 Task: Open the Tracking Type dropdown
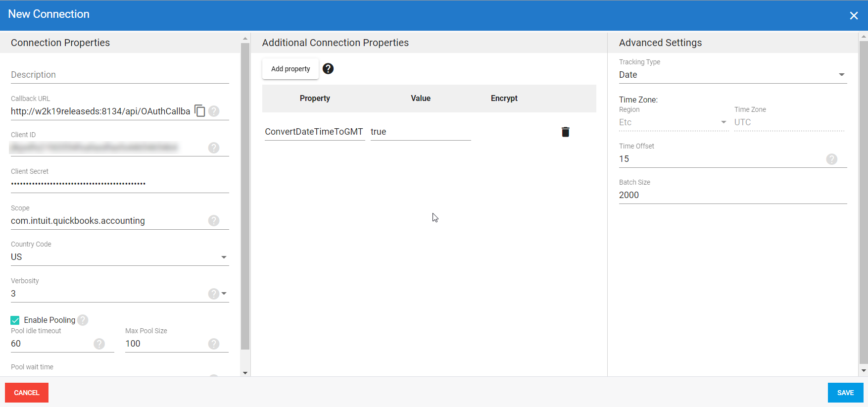tap(841, 75)
